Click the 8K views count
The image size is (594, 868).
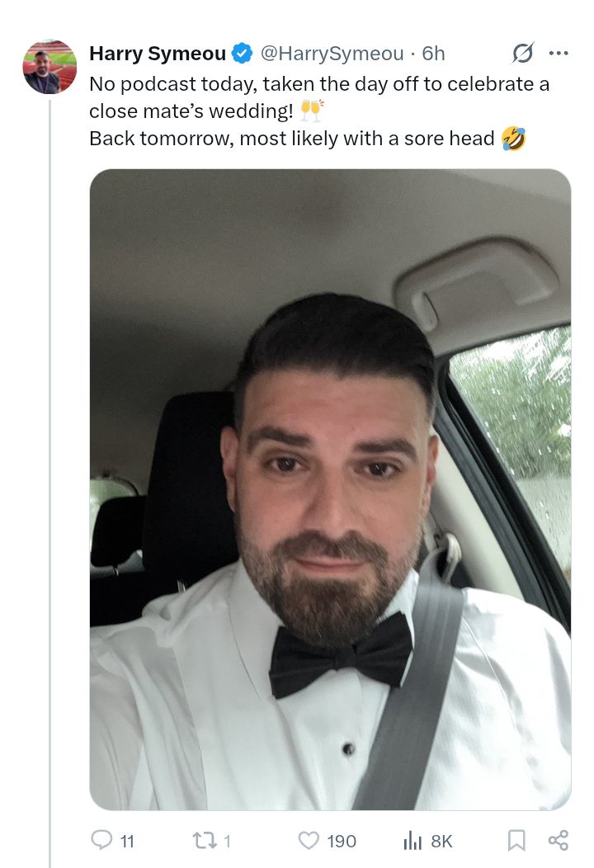coord(441,842)
